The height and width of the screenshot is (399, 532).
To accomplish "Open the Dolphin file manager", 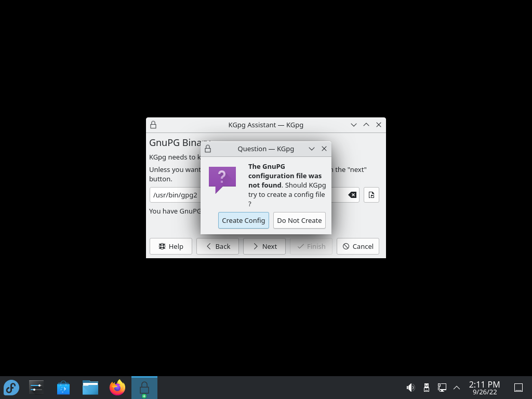I will pyautogui.click(x=90, y=388).
